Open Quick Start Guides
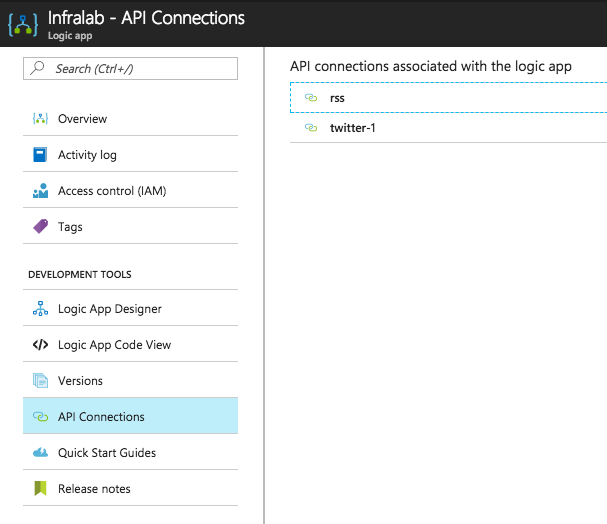 point(130,452)
